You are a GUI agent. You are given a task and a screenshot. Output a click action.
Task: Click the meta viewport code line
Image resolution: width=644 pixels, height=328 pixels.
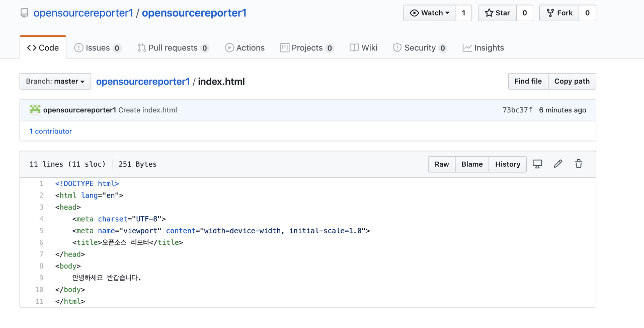tap(221, 231)
